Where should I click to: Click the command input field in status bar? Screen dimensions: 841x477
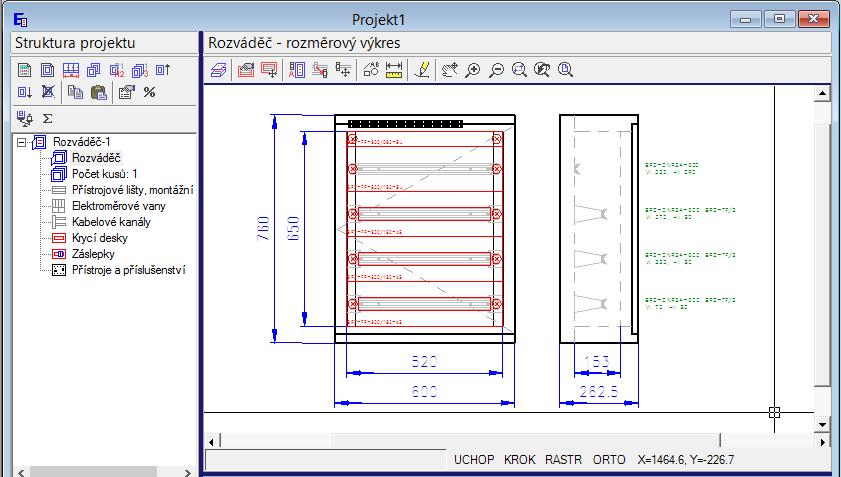[326, 460]
